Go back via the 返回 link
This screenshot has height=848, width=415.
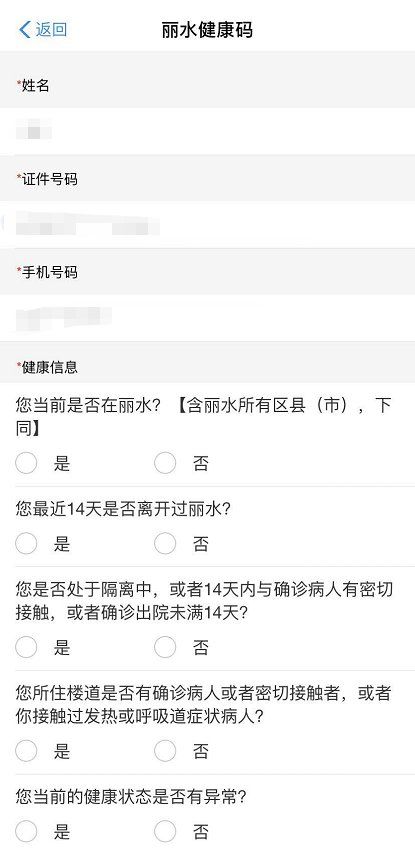[x=51, y=29]
